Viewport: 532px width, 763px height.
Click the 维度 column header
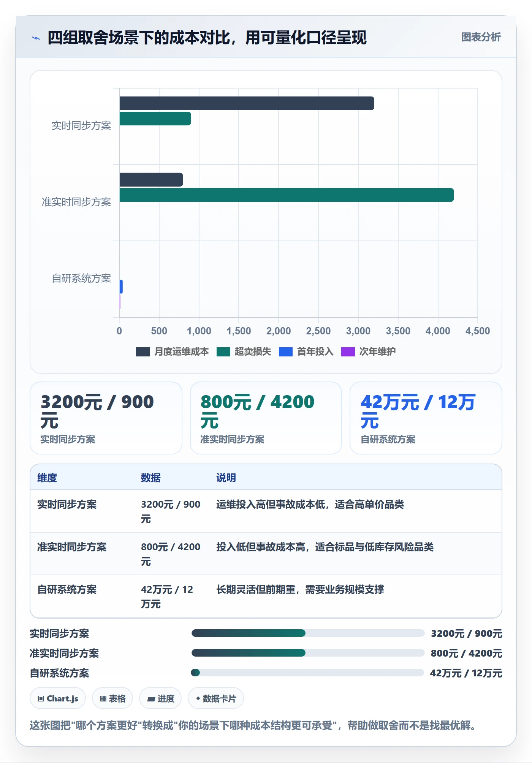47,478
